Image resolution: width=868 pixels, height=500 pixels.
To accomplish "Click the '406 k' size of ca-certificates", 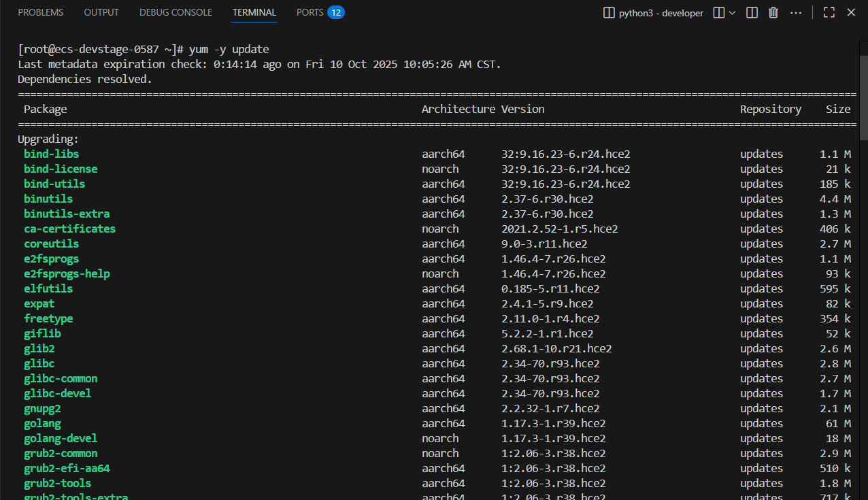I will point(835,229).
